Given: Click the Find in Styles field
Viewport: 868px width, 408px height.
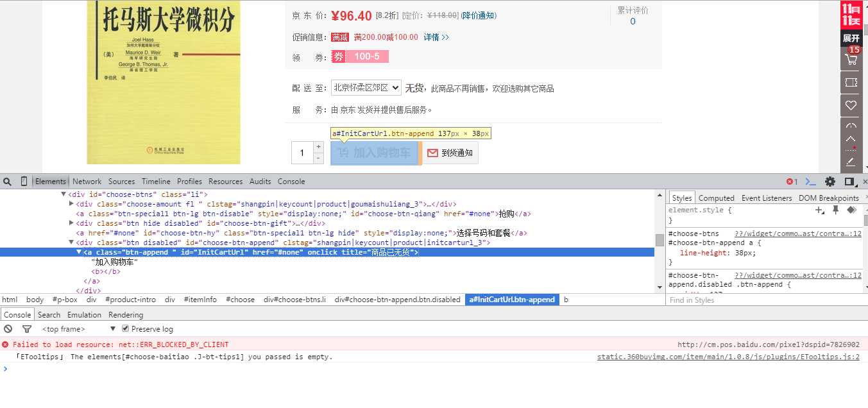Looking at the screenshot, I should pyautogui.click(x=763, y=300).
